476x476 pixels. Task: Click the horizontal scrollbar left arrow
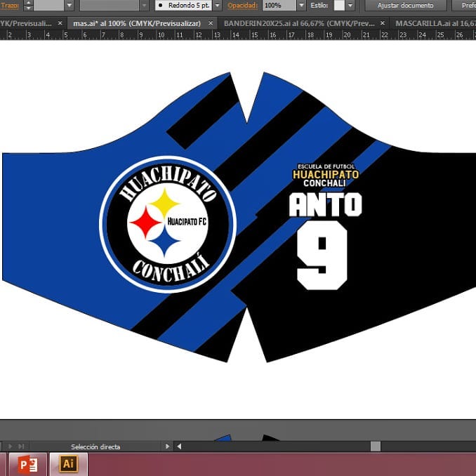[x=179, y=447]
